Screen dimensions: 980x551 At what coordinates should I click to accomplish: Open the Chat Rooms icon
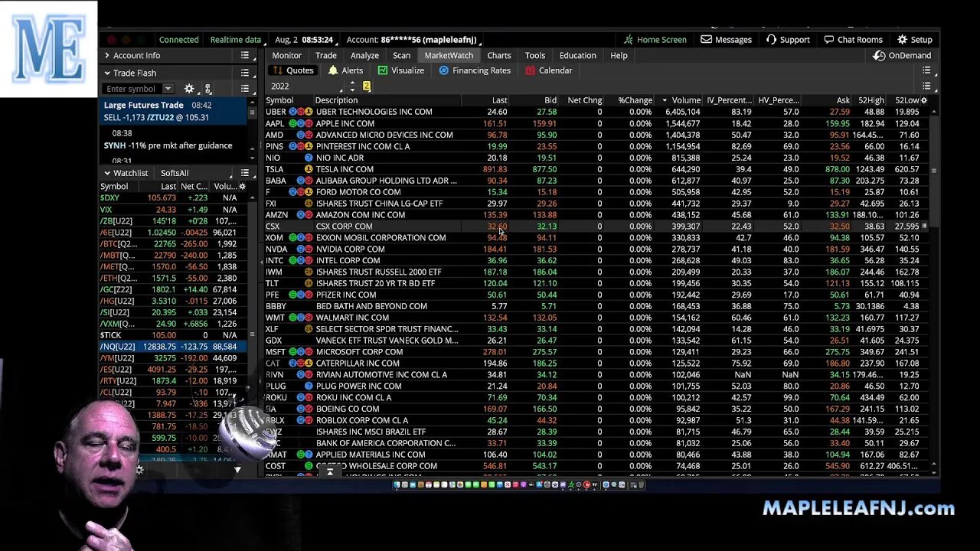[x=829, y=40]
